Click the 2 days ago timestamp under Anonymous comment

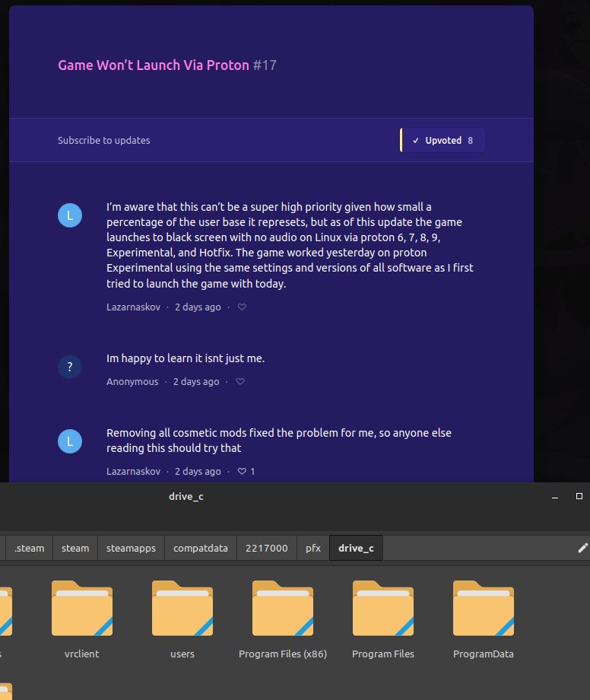pos(196,382)
